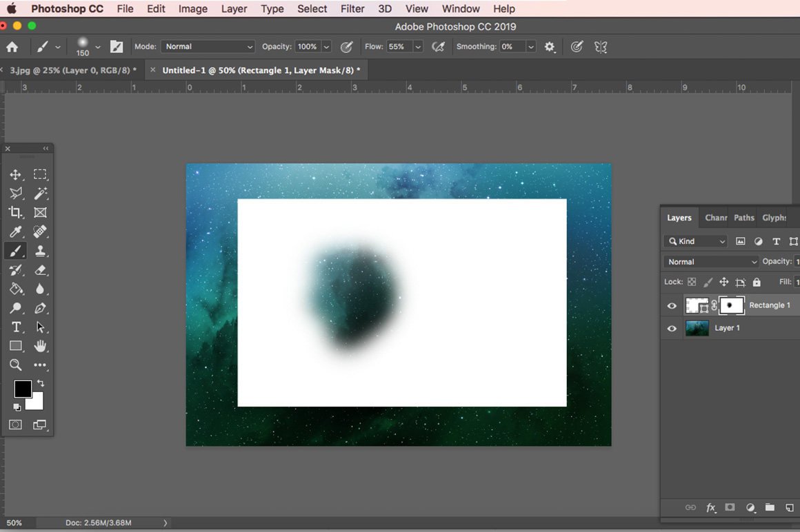The width and height of the screenshot is (800, 532).
Task: Add a layer mask button
Action: tap(730, 507)
